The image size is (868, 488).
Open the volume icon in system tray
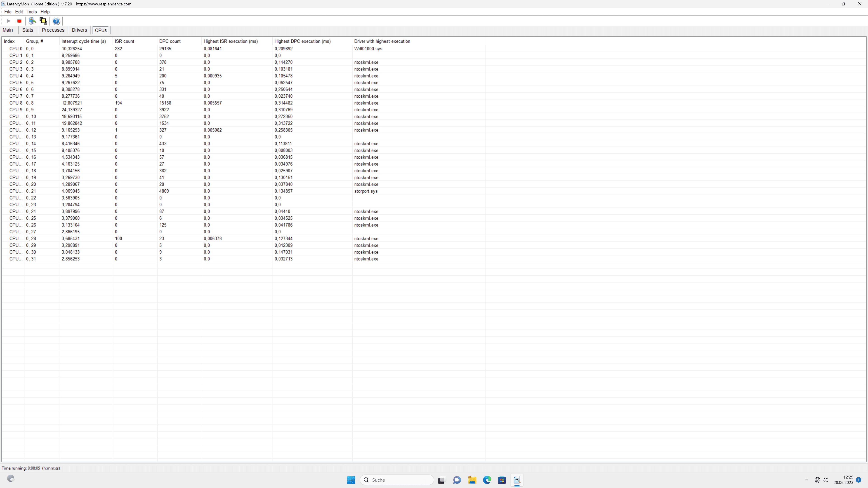click(x=825, y=480)
